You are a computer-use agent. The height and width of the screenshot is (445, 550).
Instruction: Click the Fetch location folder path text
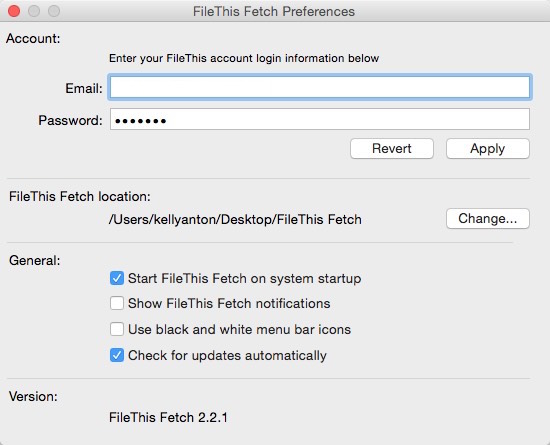pos(235,220)
